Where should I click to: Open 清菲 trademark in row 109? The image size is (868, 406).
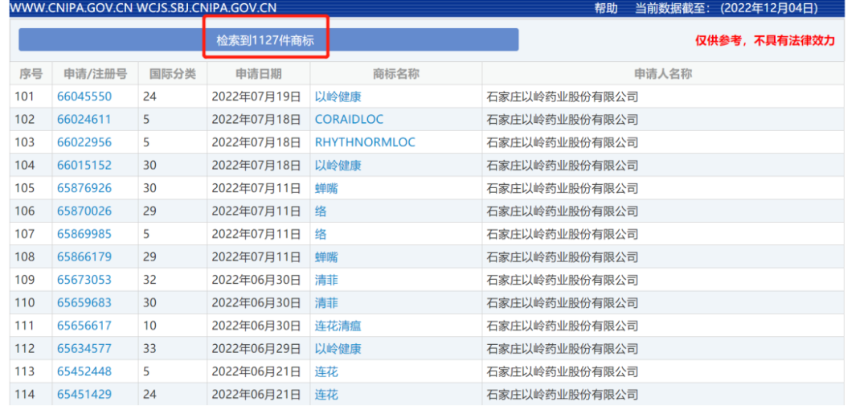[x=326, y=281]
